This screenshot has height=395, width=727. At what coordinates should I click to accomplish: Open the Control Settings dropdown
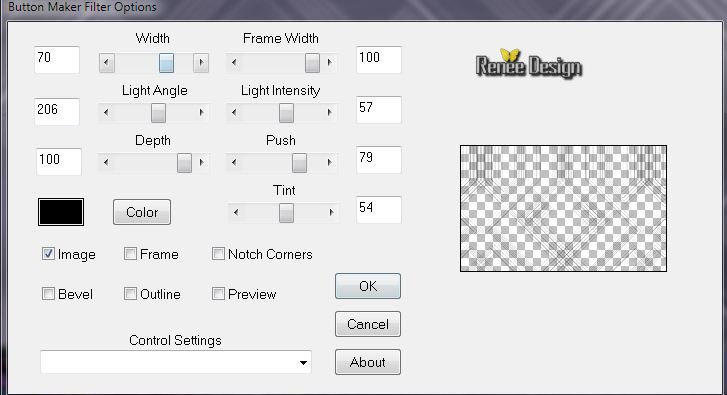(176, 362)
